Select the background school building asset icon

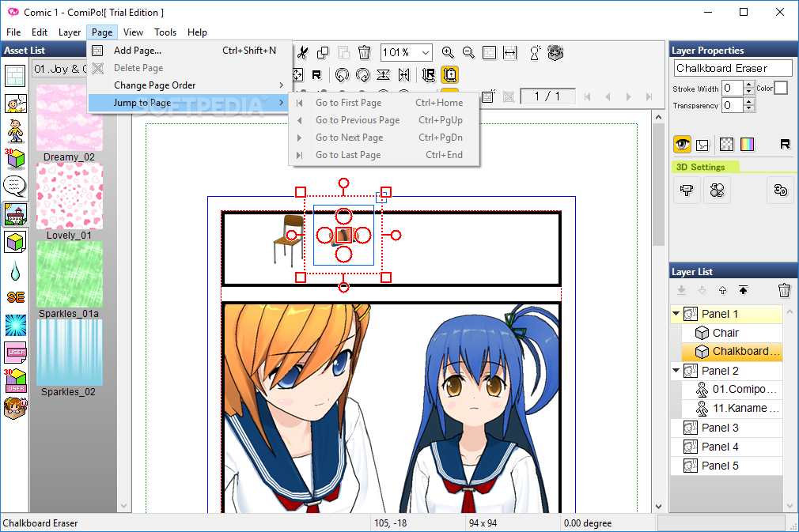pyautogui.click(x=15, y=214)
